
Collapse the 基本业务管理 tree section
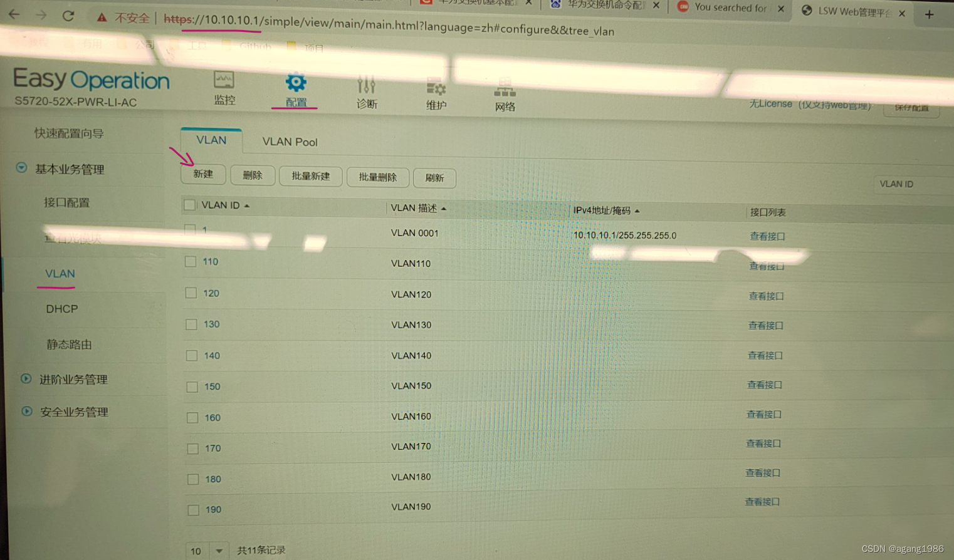pos(22,168)
